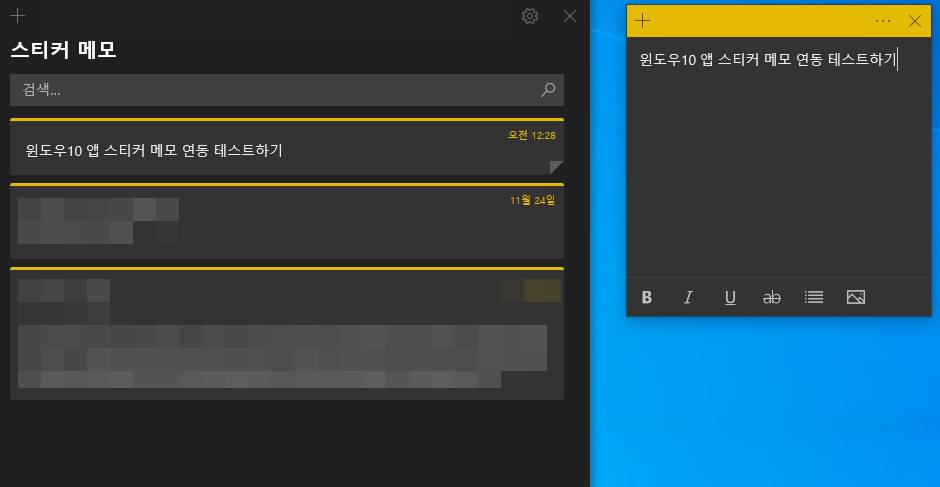Click the search field in notes list
This screenshot has height=487, width=940.
point(287,90)
